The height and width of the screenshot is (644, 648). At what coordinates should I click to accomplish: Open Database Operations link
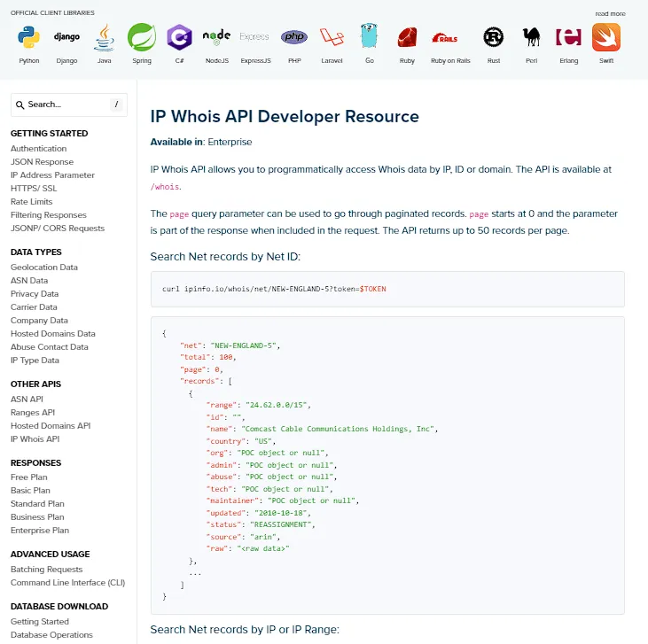51,634
